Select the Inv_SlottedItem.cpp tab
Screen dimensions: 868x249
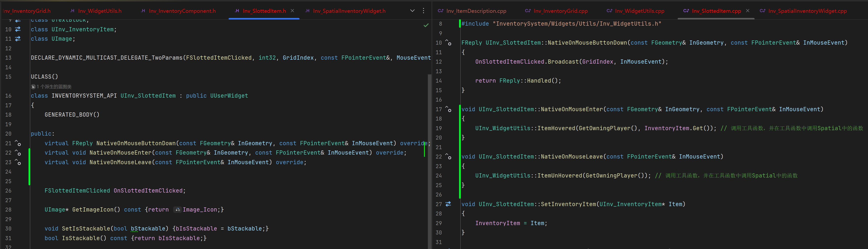point(712,11)
